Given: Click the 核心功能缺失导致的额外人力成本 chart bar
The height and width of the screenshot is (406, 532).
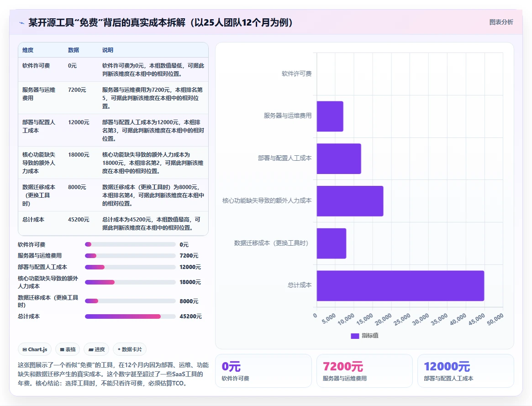Looking at the screenshot, I should click(x=350, y=201).
